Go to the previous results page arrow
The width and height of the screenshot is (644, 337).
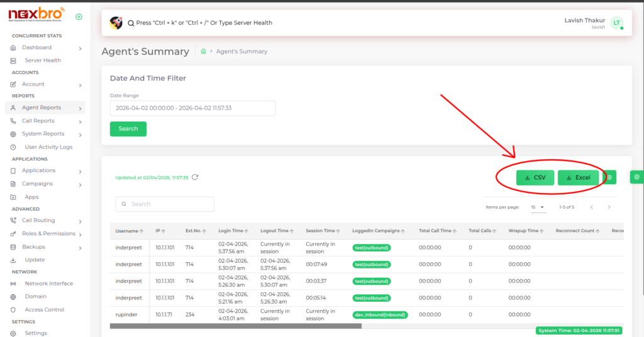(591, 207)
